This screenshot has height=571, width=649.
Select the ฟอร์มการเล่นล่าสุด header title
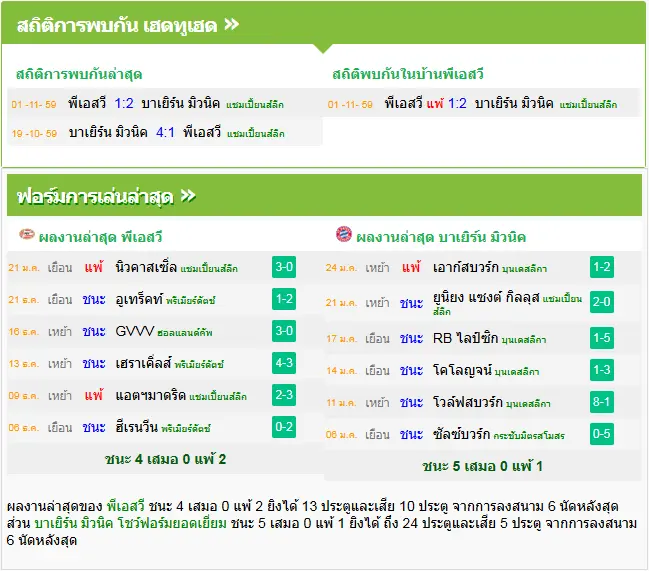(x=95, y=197)
